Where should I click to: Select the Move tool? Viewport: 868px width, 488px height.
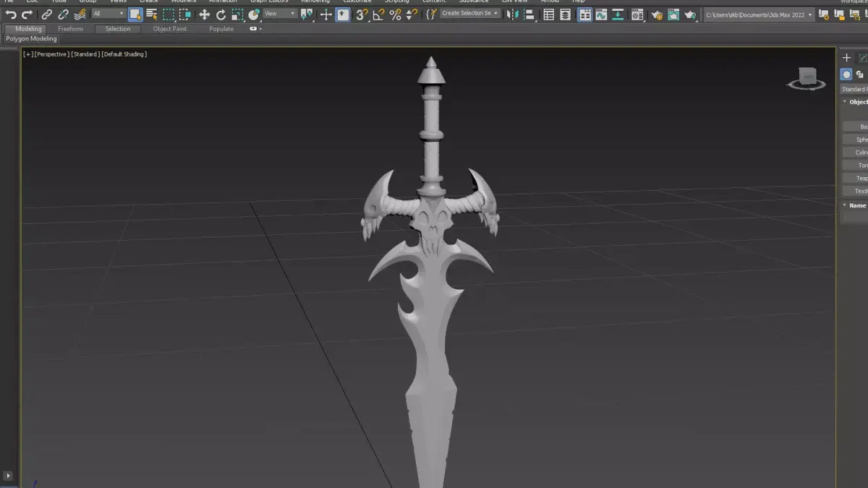[x=205, y=14]
